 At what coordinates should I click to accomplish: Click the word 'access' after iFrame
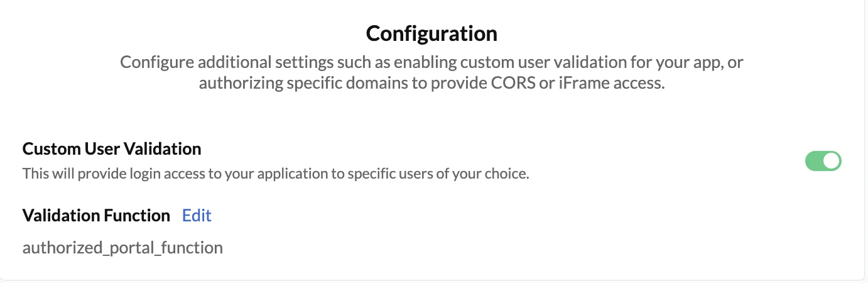[x=636, y=83]
